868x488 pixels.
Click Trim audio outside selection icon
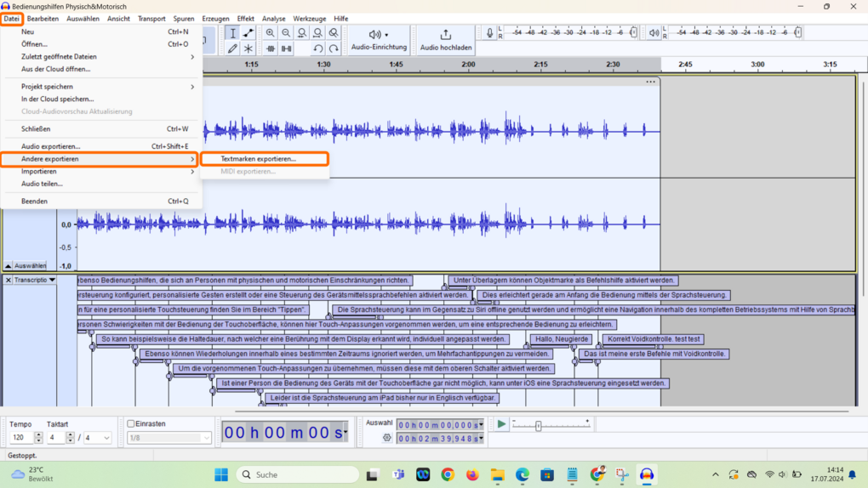270,48
